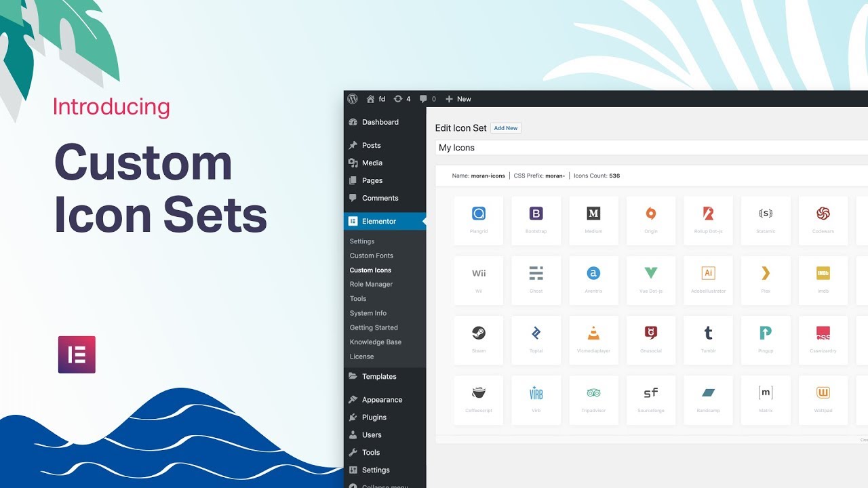Image resolution: width=868 pixels, height=488 pixels.
Task: Open the Custom Icons page
Action: (x=370, y=270)
